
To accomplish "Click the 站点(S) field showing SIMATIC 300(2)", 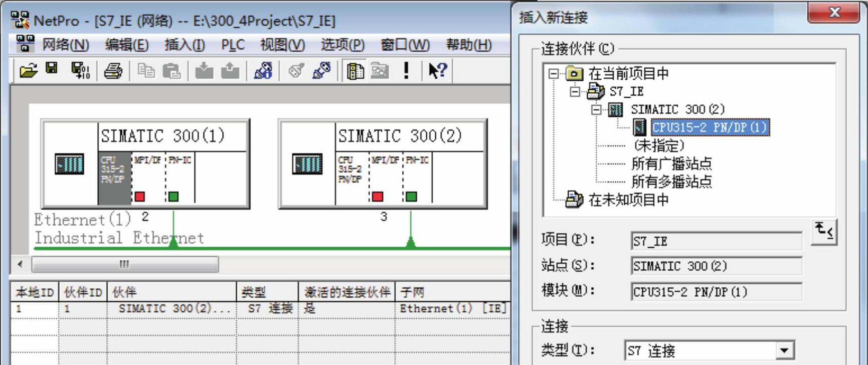I will 717,266.
